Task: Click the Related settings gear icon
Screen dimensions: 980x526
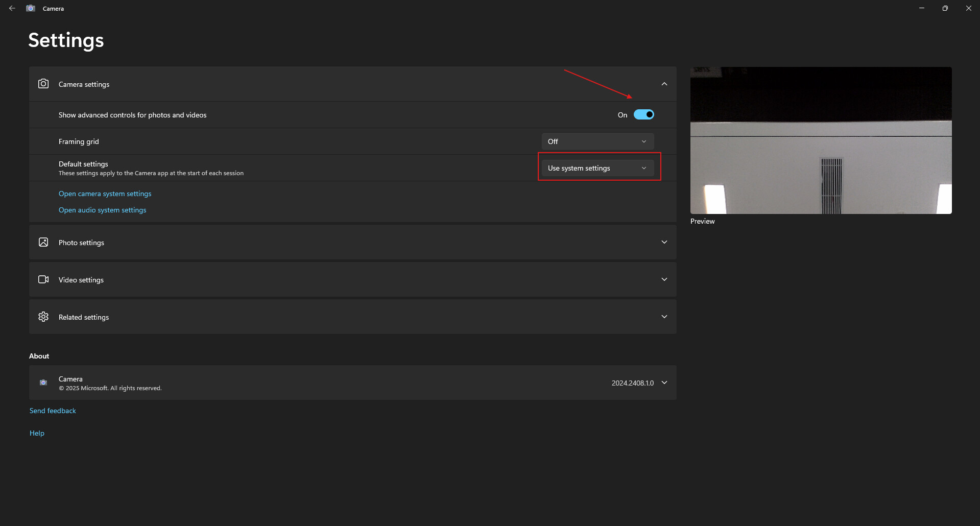Action: pos(43,317)
